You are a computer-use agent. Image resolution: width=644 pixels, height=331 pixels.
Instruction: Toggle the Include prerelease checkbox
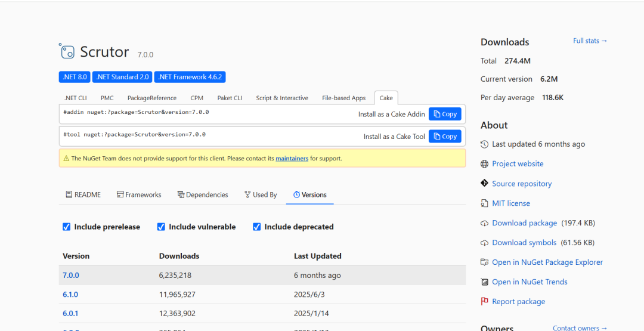pos(67,227)
